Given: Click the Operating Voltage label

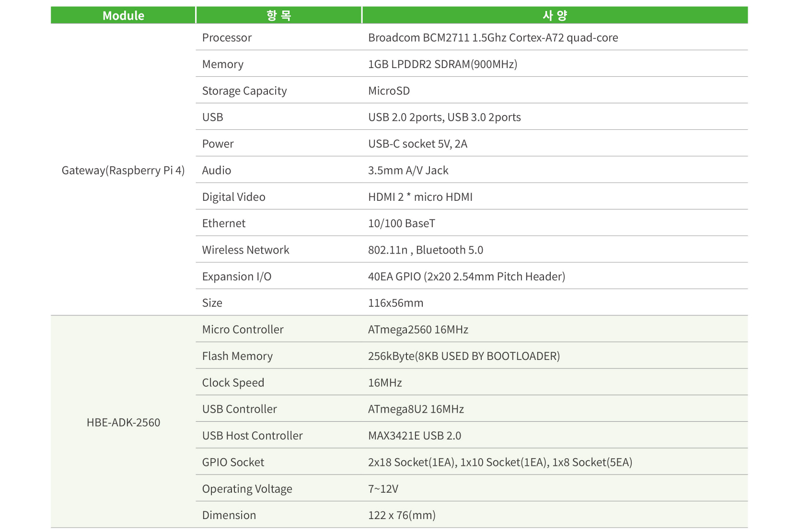Looking at the screenshot, I should 247,489.
